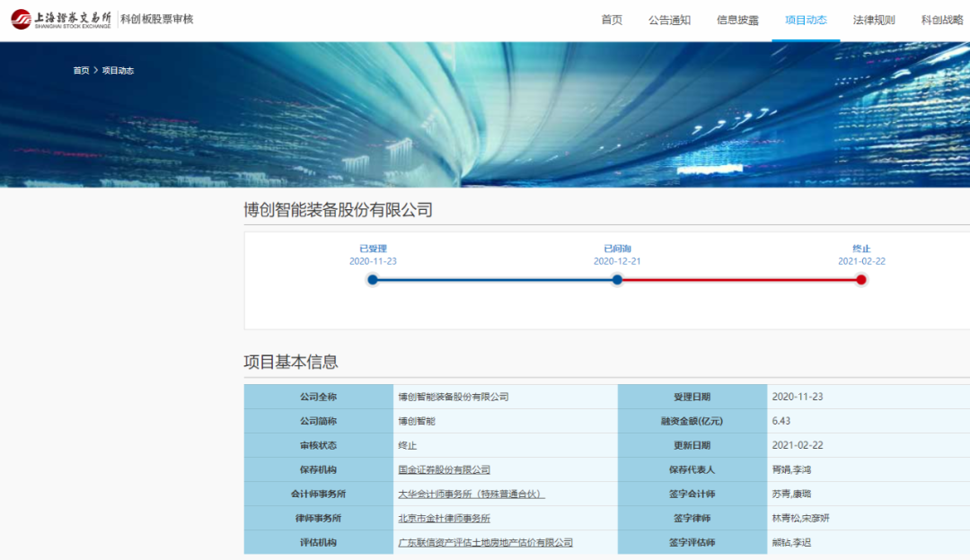Click the 签字评估师 header cell
970x560 pixels.
click(x=692, y=542)
